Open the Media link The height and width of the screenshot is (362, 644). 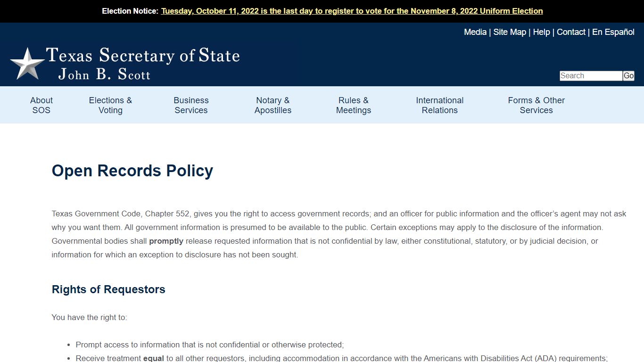click(475, 32)
